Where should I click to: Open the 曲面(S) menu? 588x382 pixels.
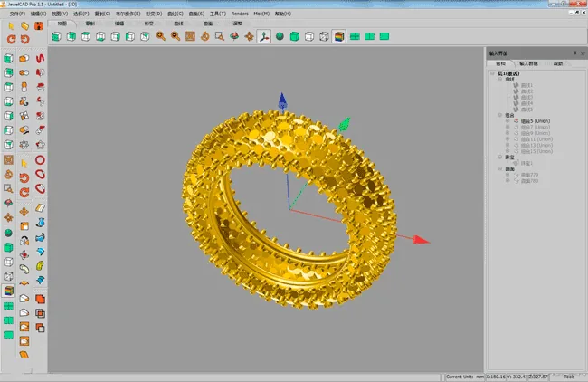click(x=196, y=14)
